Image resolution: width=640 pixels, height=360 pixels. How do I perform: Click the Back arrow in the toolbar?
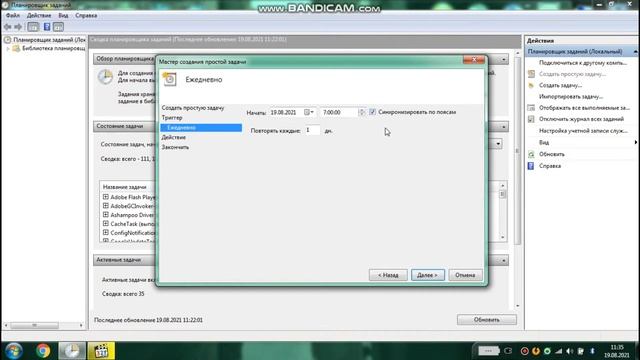(7, 27)
